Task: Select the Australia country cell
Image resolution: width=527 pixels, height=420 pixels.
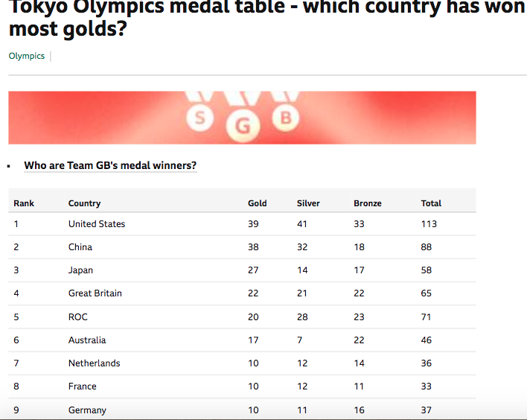Action: click(87, 340)
